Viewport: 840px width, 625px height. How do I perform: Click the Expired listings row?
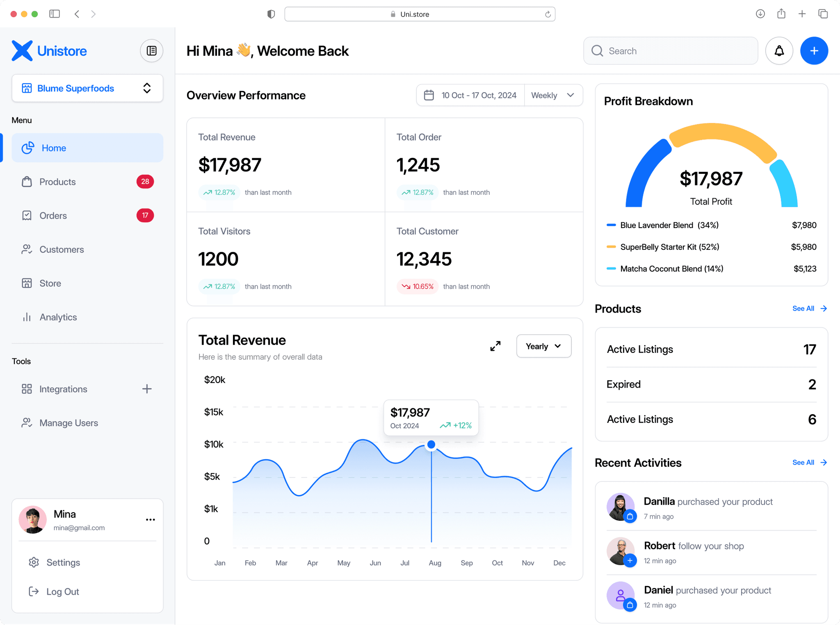[x=711, y=384]
